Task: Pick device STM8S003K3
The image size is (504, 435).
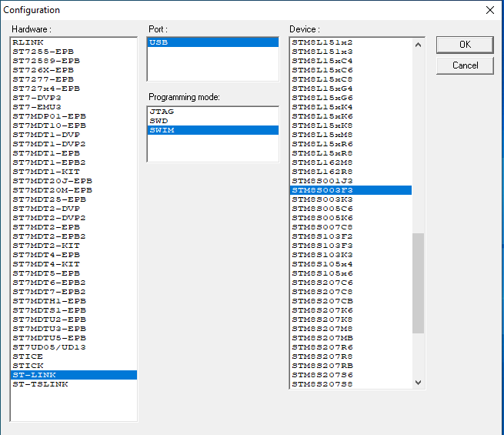Action: coord(351,199)
